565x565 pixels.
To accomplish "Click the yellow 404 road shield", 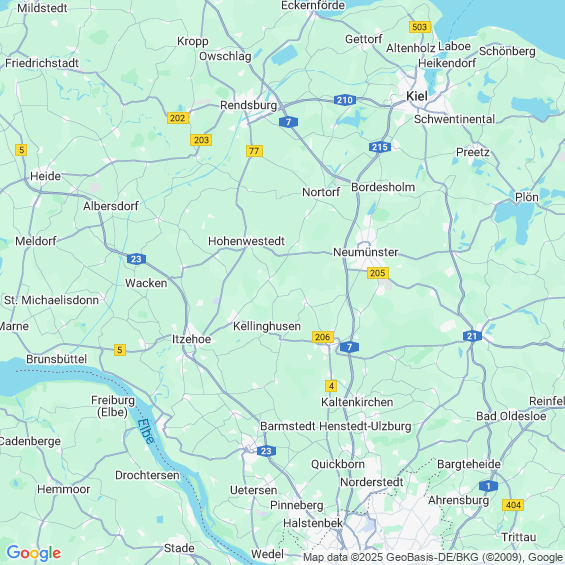I will point(513,505).
